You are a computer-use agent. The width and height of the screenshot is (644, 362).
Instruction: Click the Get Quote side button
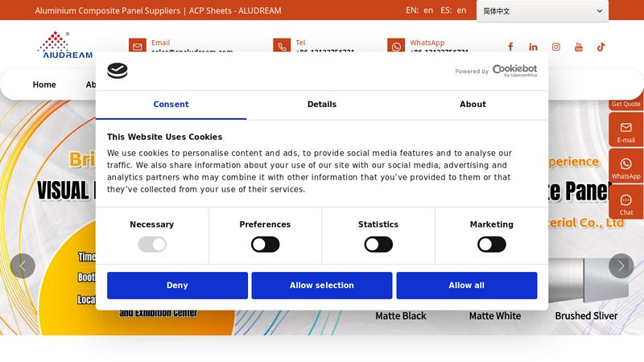click(626, 104)
